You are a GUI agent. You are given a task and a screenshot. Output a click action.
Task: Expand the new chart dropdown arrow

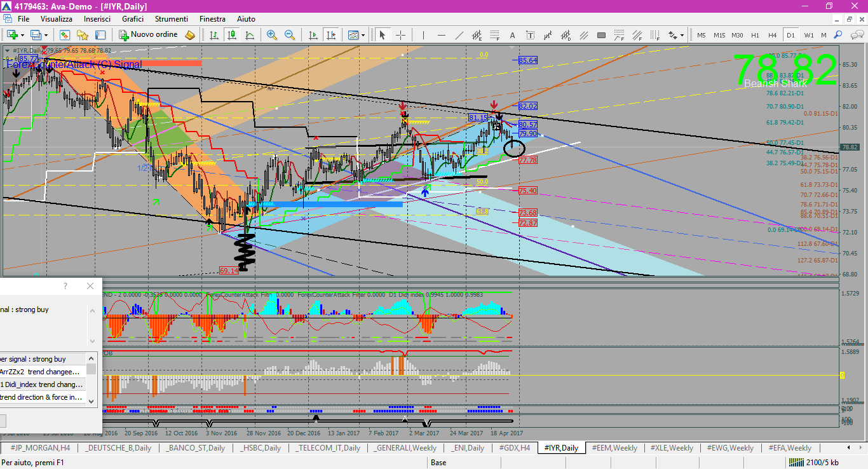(22, 35)
